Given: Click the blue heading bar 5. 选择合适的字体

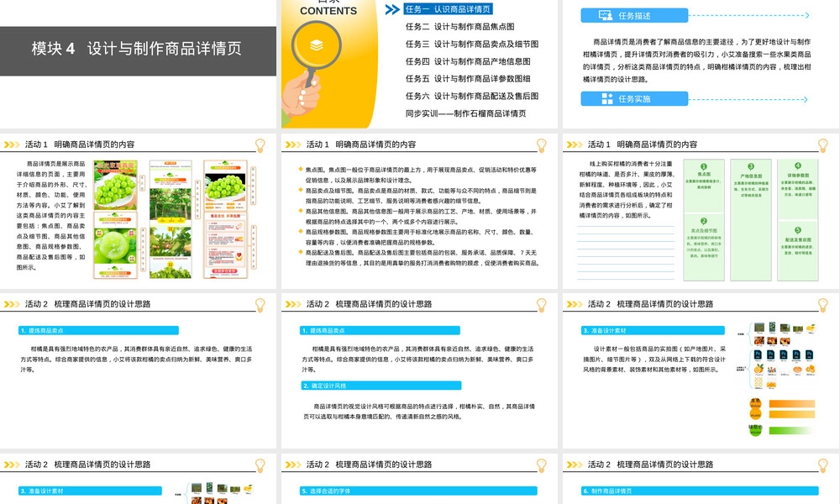Looking at the screenshot, I should click(418, 491).
